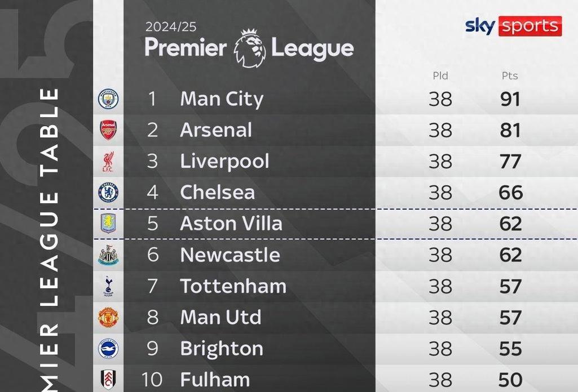Click the Brighton club crest
Screen dimensions: 578x392
pos(108,349)
